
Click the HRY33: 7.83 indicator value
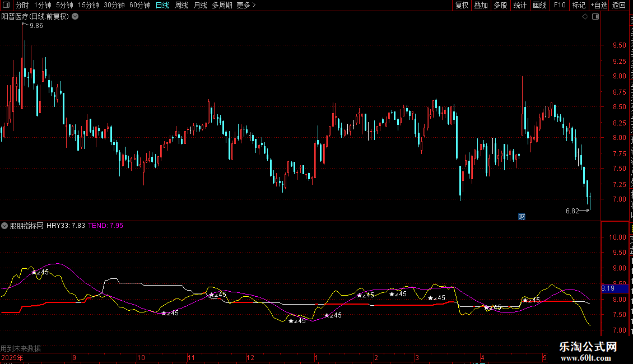click(x=66, y=226)
